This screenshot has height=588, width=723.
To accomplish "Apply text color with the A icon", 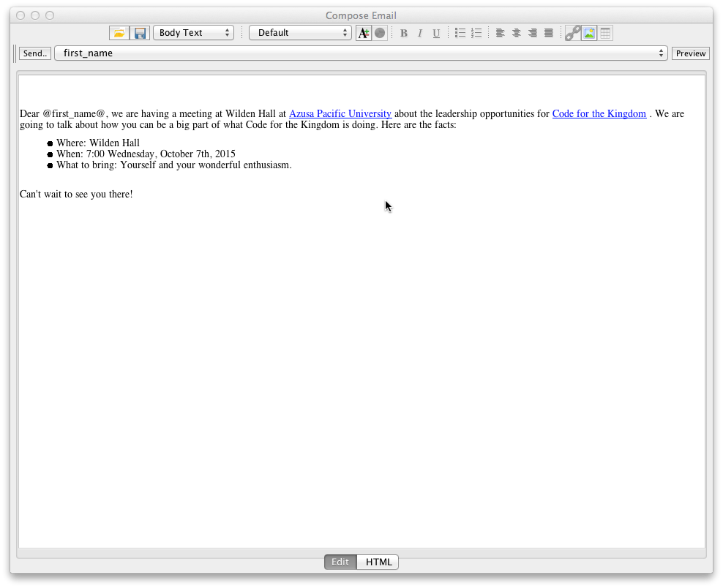I will click(364, 32).
